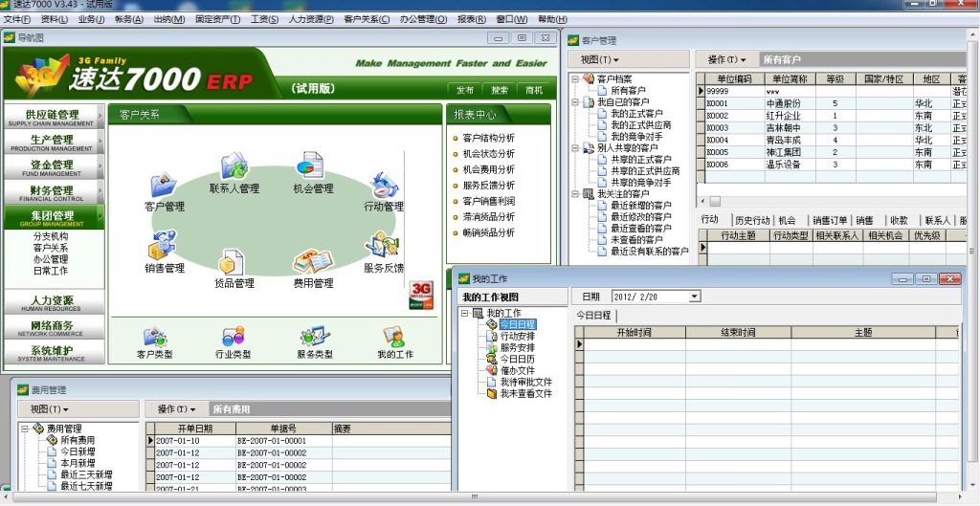
Task: Select 服务安排 in 我的工作 tree
Action: (x=518, y=347)
